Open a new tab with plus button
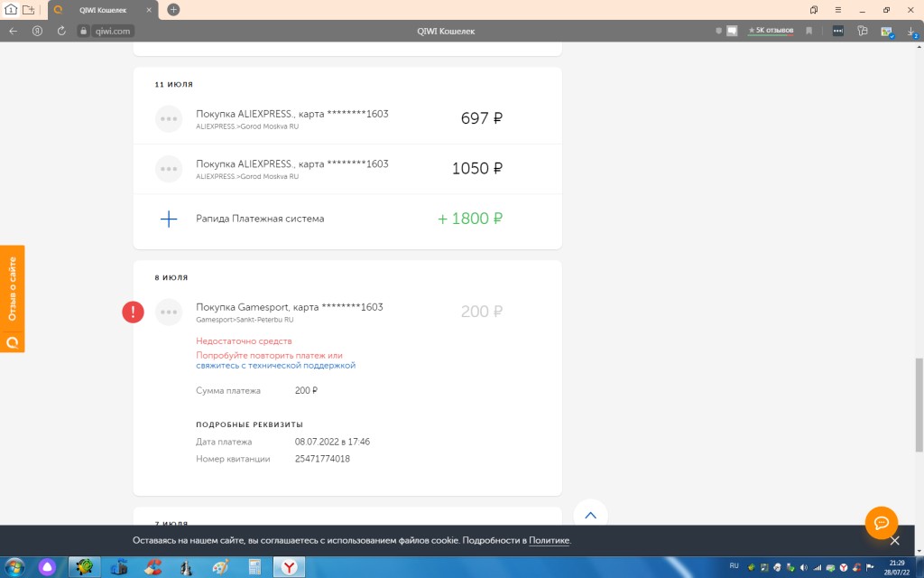Viewport: 924px width, 578px height. (x=173, y=9)
